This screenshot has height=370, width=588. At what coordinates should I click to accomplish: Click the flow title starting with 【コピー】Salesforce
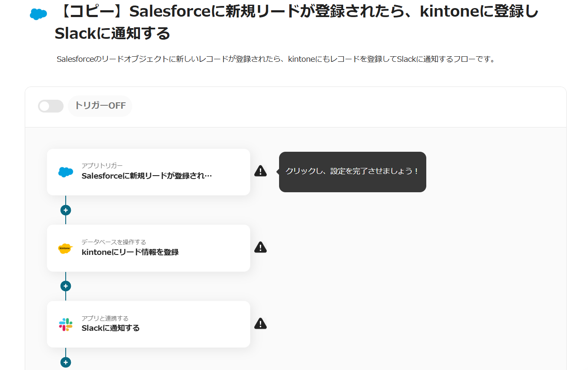tap(297, 23)
